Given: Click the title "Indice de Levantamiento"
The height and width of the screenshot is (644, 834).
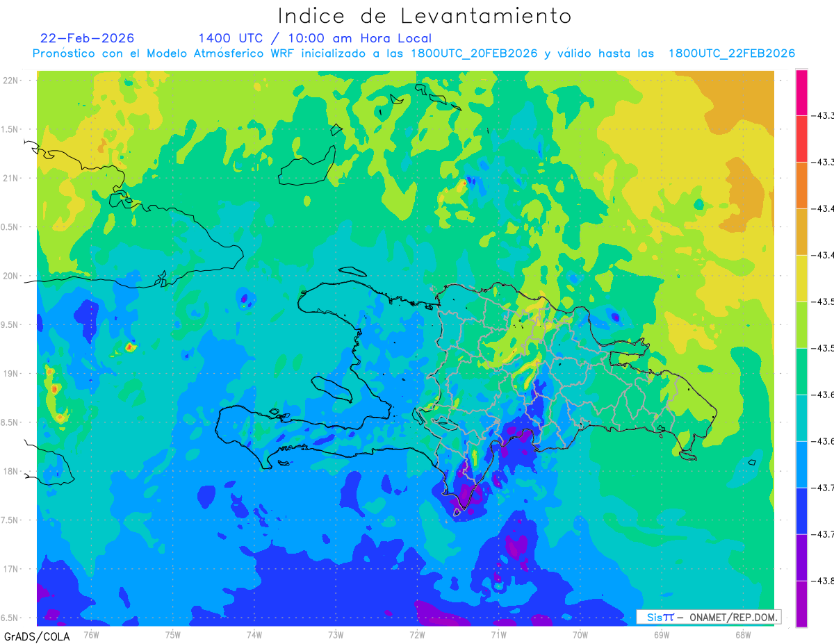Looking at the screenshot, I should pos(425,16).
